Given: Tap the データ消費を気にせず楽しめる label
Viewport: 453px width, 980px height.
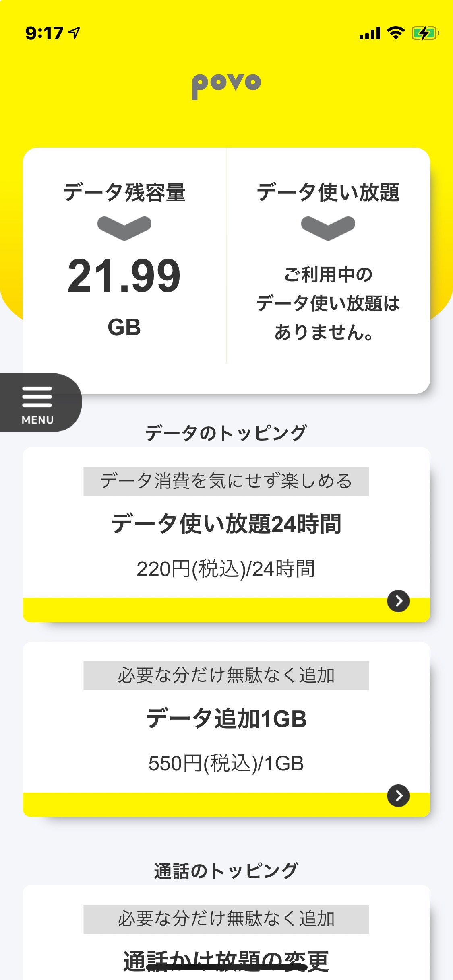Looking at the screenshot, I should 226,481.
